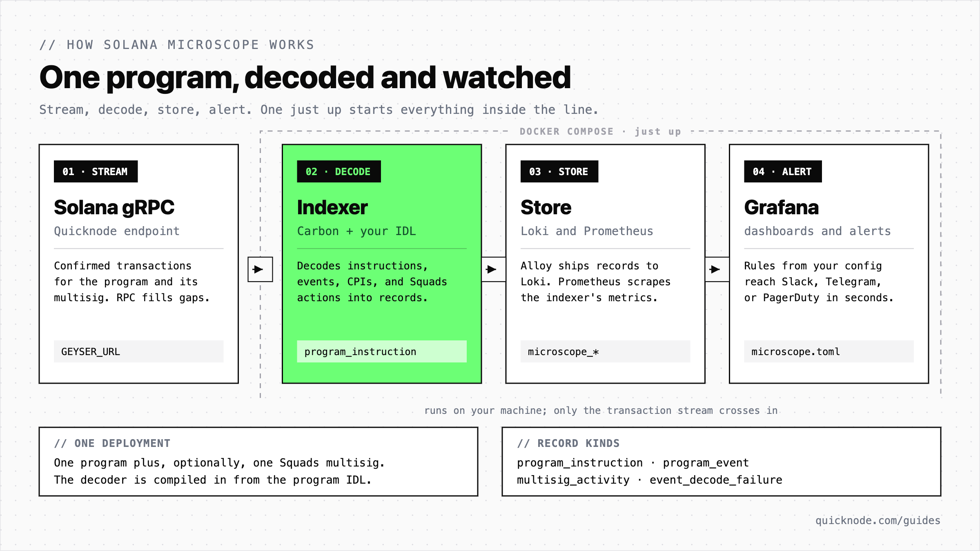
Task: Click the arrow between Stream and Decode cards
Action: click(260, 269)
